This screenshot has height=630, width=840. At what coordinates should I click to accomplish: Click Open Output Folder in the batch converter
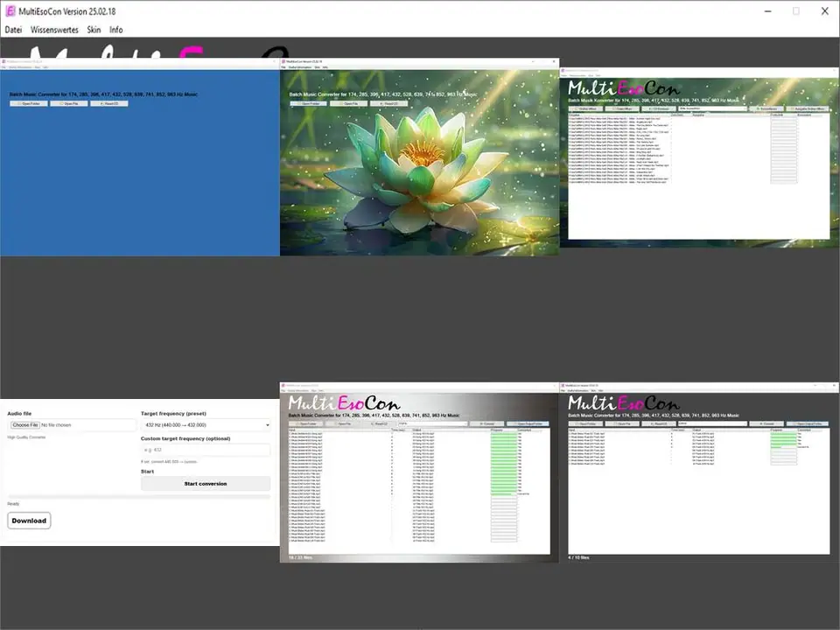[x=528, y=423]
